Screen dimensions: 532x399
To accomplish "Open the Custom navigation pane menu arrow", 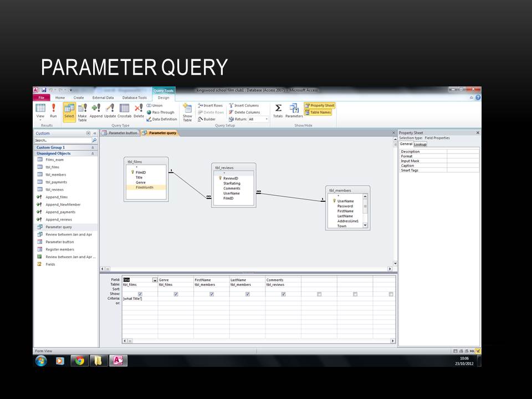I will click(x=88, y=134).
